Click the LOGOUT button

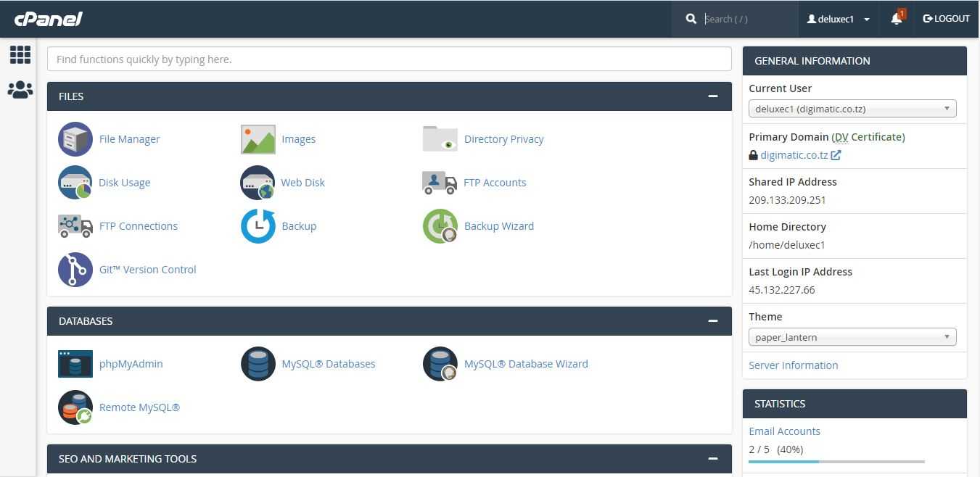(x=946, y=19)
